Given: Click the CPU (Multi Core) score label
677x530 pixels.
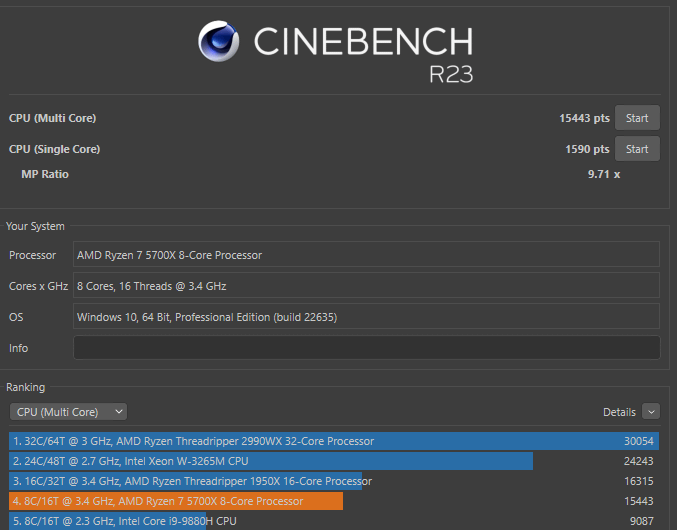Looking at the screenshot, I should tap(53, 118).
